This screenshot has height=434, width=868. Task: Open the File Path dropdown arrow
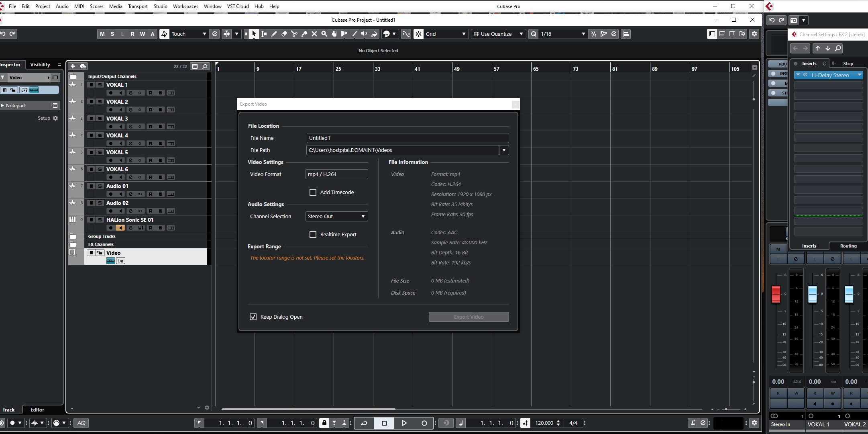point(504,150)
